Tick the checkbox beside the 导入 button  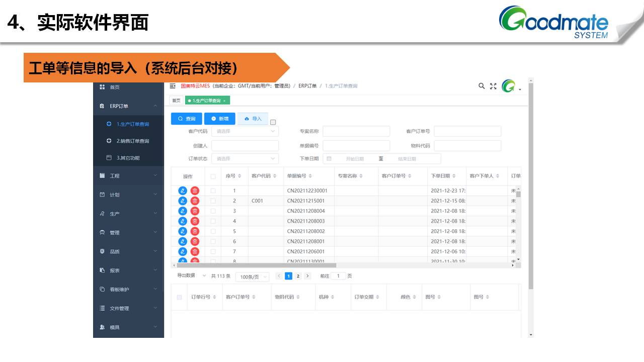point(273,122)
